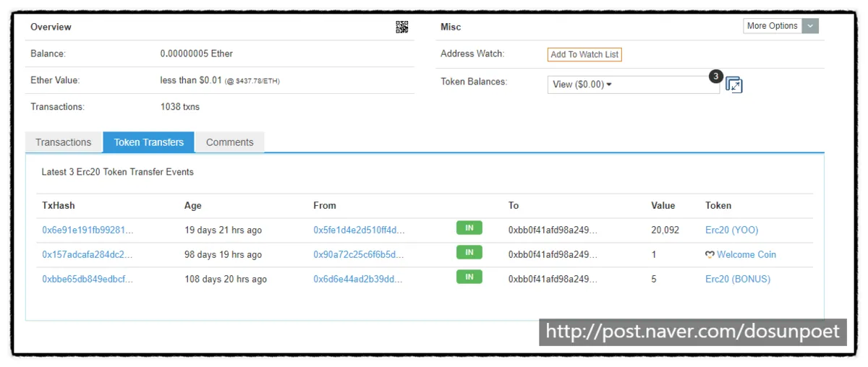This screenshot has height=367, width=868.
Task: Expand token balances fullscreen icon
Action: [734, 85]
